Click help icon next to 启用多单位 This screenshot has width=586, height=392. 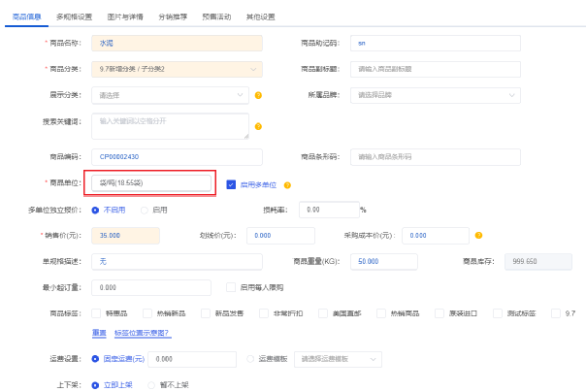tap(287, 184)
